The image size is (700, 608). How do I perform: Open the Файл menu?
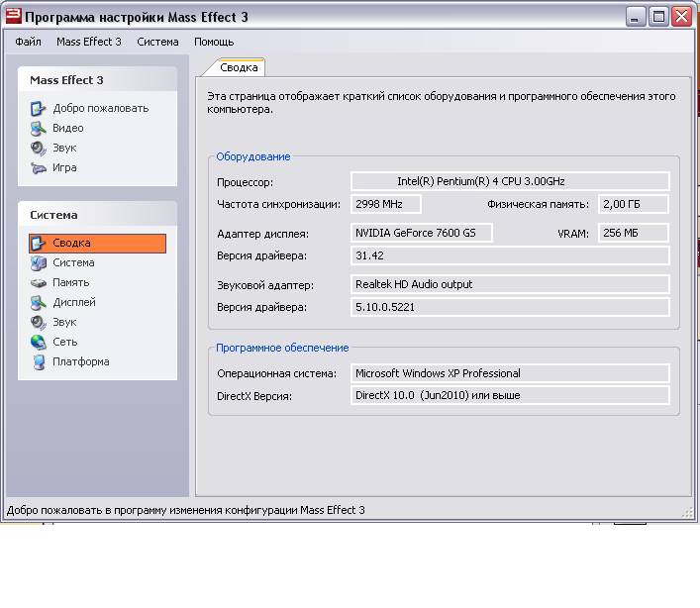point(28,42)
